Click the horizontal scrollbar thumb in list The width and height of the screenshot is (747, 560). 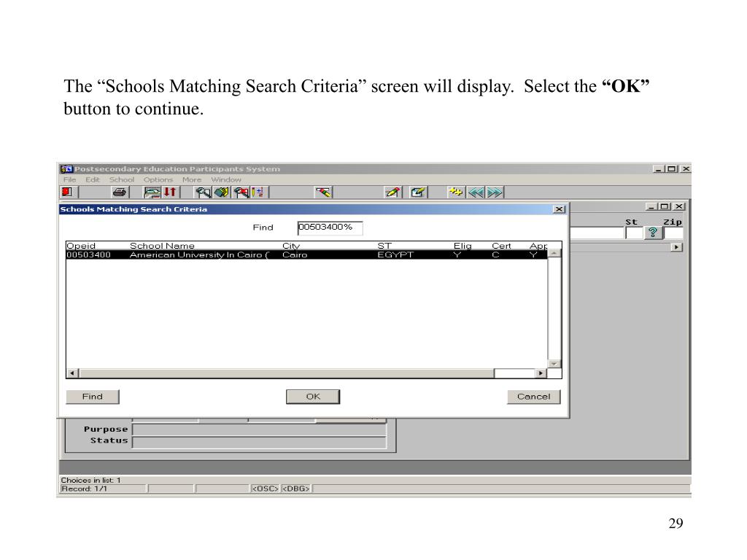pyautogui.click(x=286, y=373)
